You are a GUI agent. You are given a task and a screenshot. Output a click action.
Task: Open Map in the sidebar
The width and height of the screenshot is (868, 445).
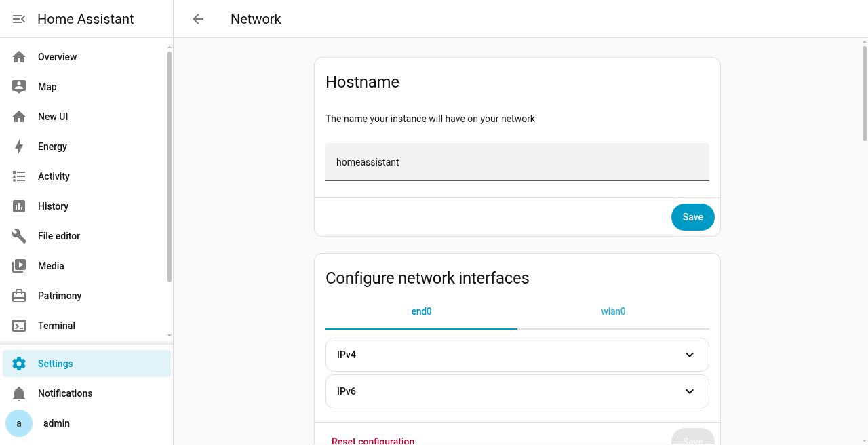point(87,87)
